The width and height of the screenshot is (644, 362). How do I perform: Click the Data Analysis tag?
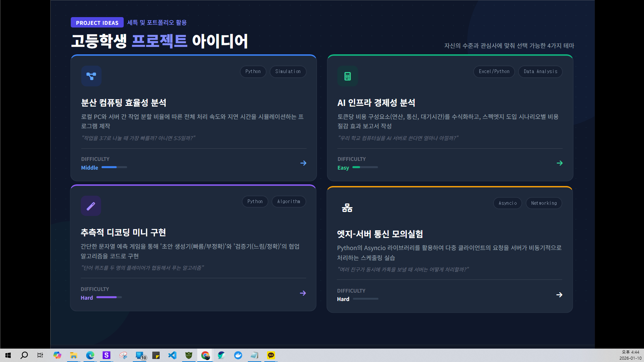540,72
